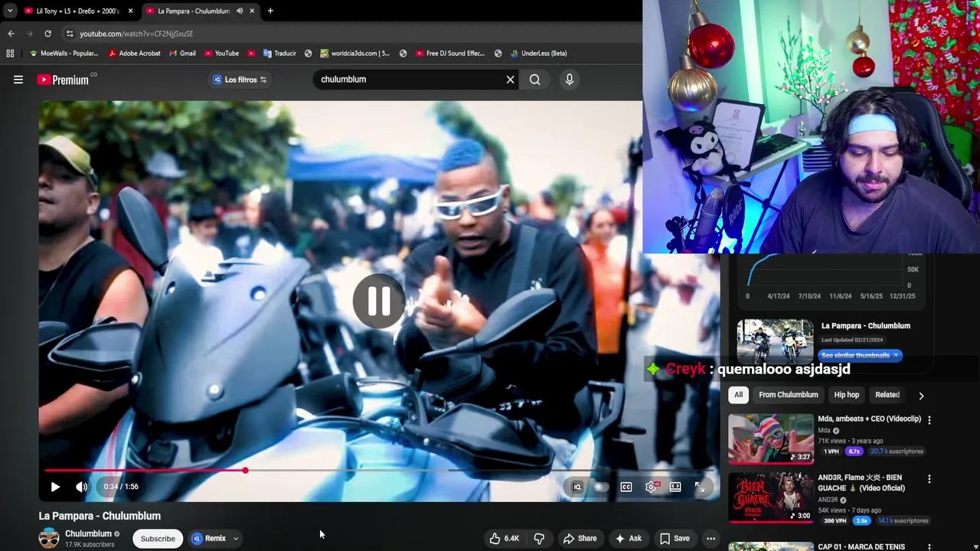The width and height of the screenshot is (980, 551).
Task: Open Free DJ Sound Effects bookmark
Action: pyautogui.click(x=449, y=54)
